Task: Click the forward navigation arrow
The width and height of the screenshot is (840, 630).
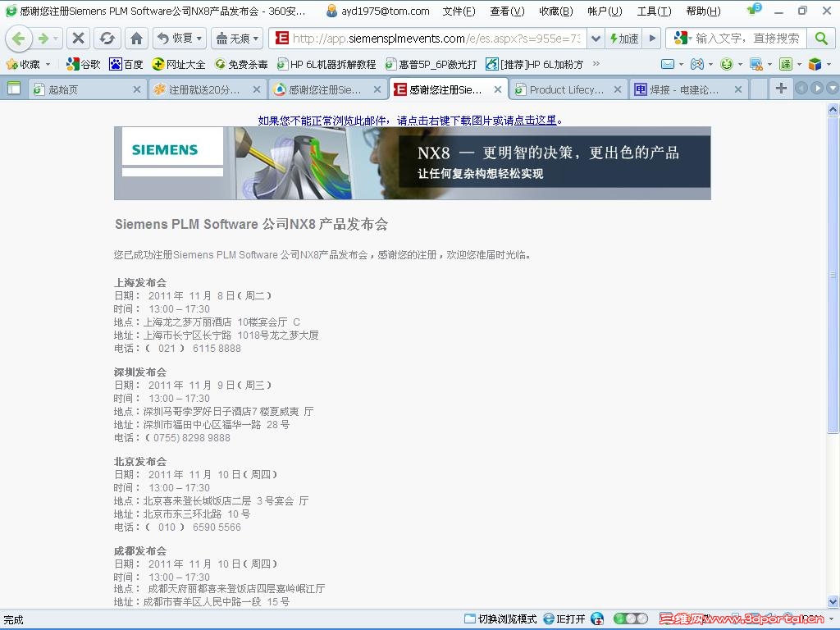Action: click(43, 38)
